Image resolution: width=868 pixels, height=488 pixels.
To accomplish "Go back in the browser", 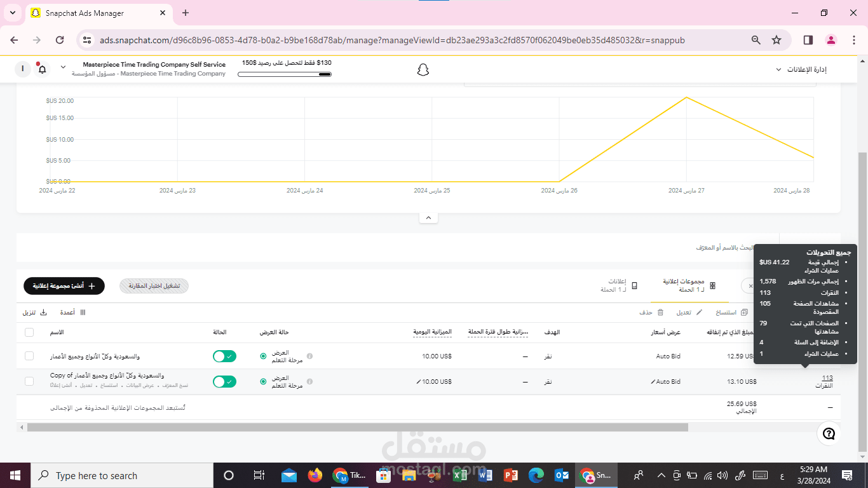I will pos(14,40).
